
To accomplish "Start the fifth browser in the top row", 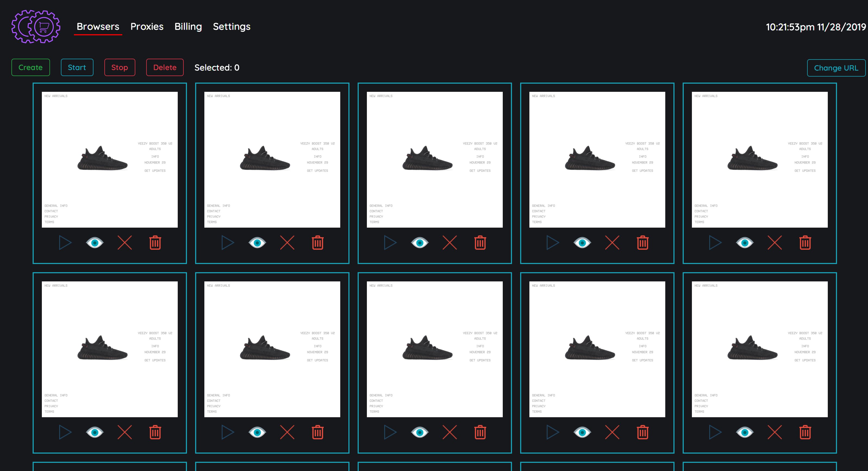I will [715, 243].
